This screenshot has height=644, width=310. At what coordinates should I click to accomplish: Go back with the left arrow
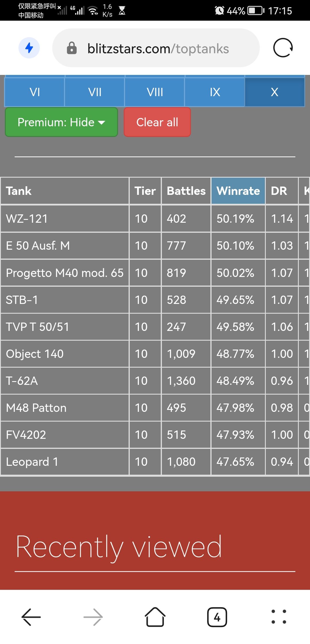click(x=31, y=617)
